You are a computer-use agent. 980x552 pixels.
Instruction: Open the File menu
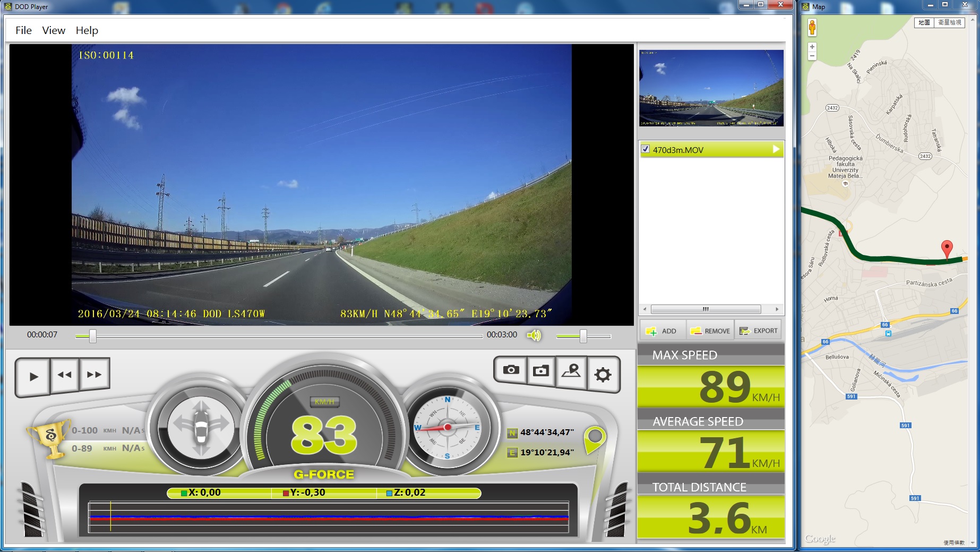pos(23,30)
